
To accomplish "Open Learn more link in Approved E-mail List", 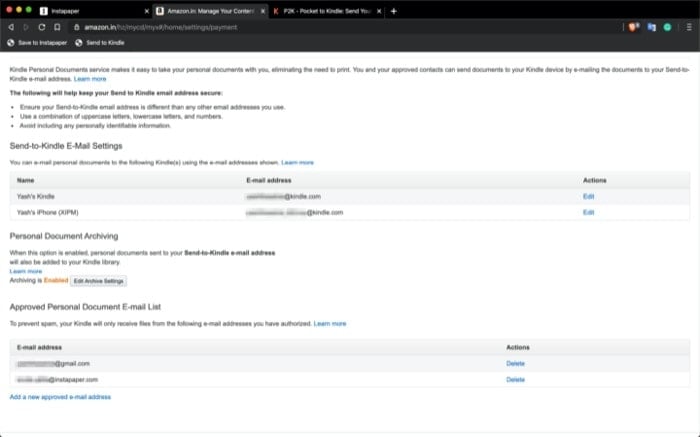I will tap(329, 324).
